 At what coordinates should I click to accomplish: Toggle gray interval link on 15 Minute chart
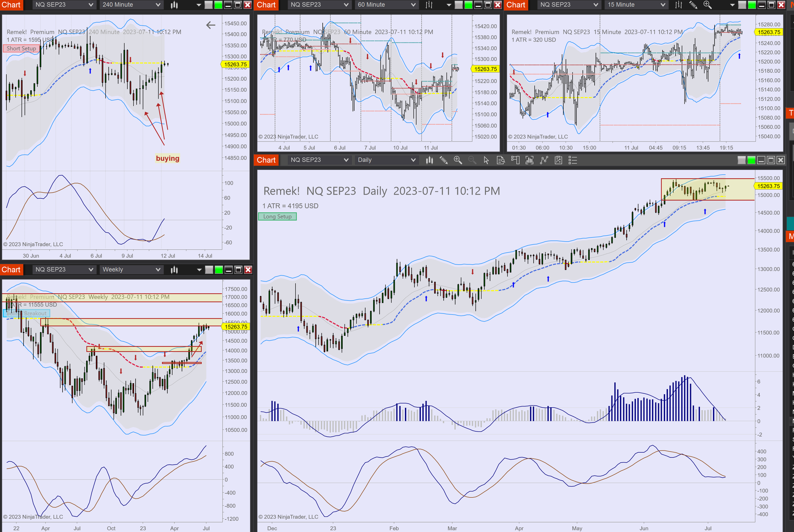(x=742, y=5)
